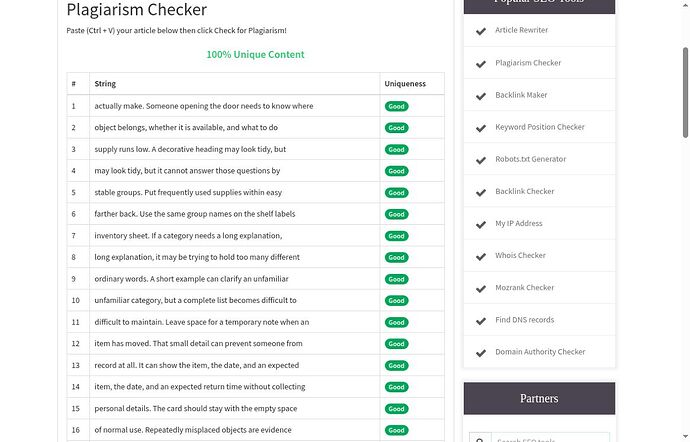Click the page vertical scrollbar thumb
This screenshot has width=690, height=442.
pyautogui.click(x=685, y=93)
